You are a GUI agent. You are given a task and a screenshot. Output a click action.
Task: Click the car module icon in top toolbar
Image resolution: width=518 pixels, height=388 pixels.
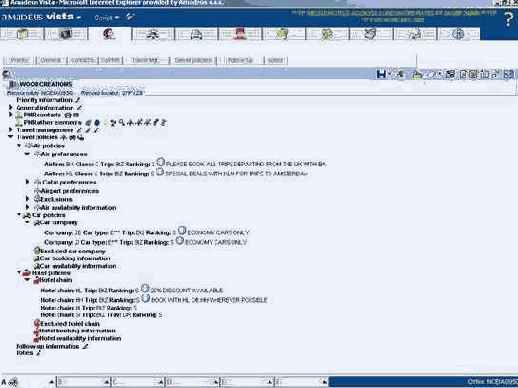196,34
